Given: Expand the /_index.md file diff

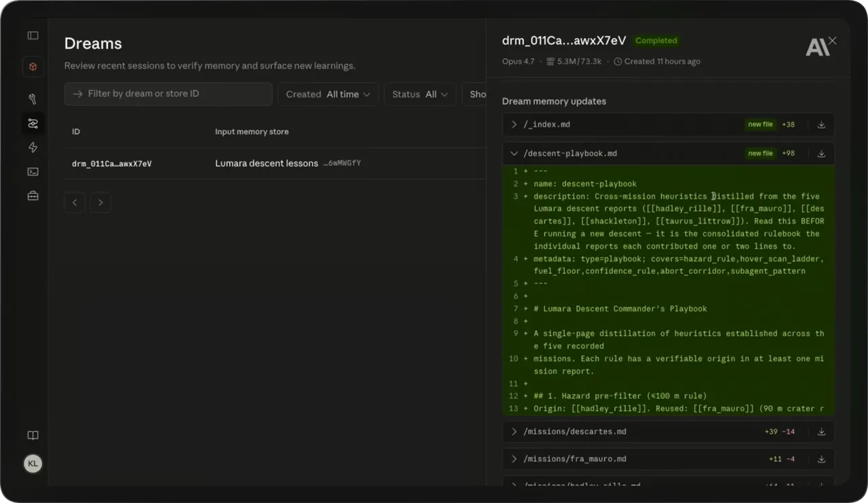Looking at the screenshot, I should click(x=515, y=125).
